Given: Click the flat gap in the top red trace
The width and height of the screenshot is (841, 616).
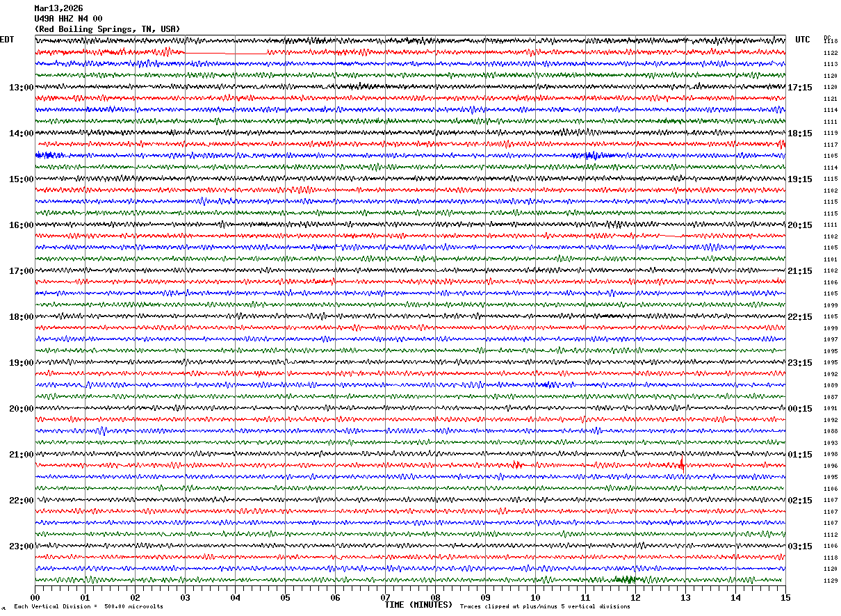Looking at the screenshot, I should 226,53.
